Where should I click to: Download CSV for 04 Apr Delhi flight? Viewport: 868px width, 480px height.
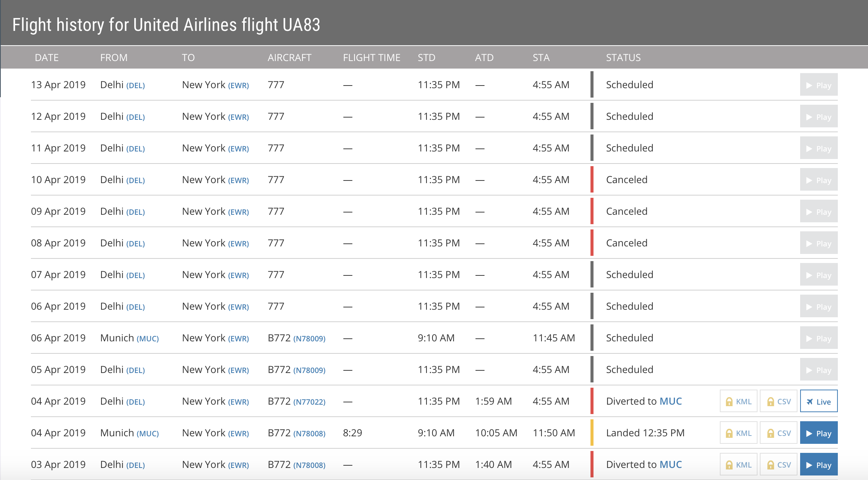[779, 402]
